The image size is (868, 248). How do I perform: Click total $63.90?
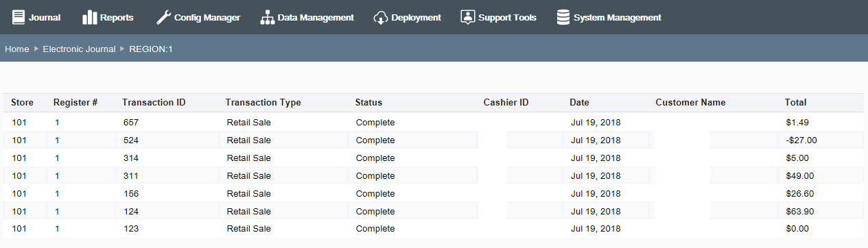click(x=800, y=212)
